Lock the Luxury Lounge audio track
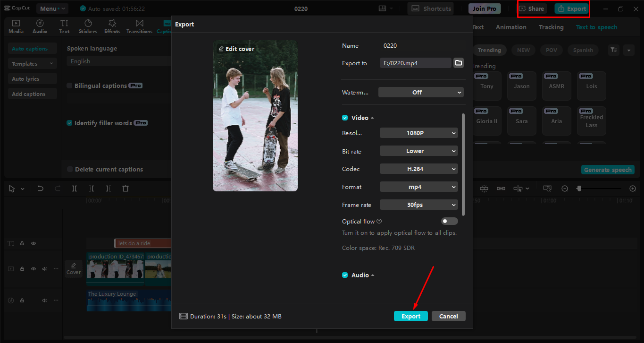The image size is (644, 343). pyautogui.click(x=22, y=300)
